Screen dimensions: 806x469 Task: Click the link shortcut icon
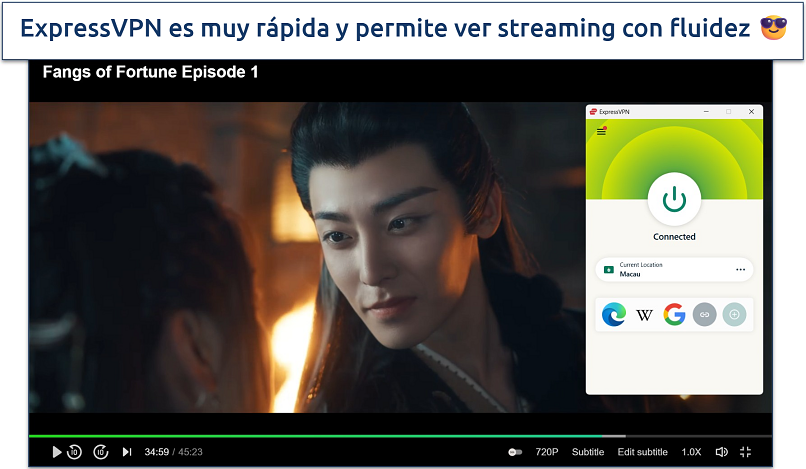coord(704,315)
